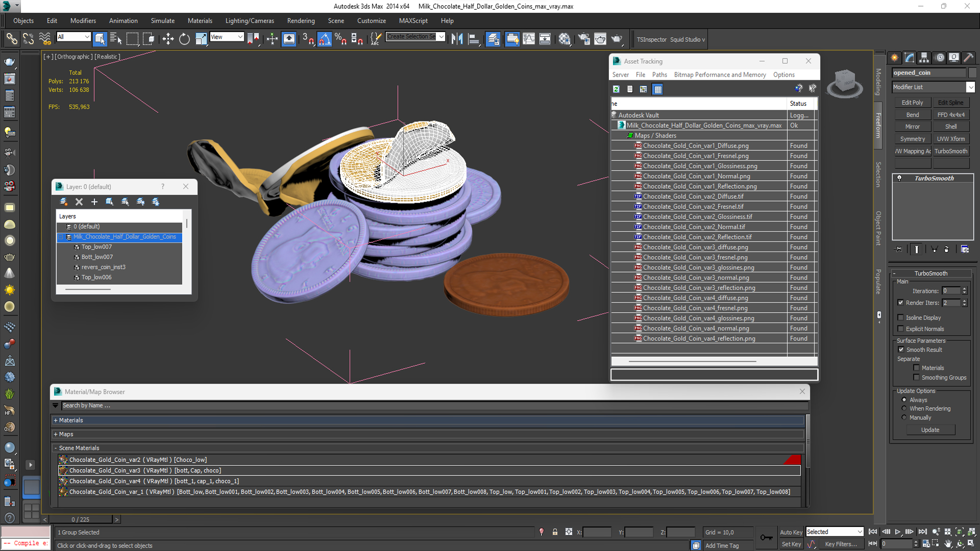Open the Hierarchy panel tab icon
The image size is (980, 551).
[924, 58]
